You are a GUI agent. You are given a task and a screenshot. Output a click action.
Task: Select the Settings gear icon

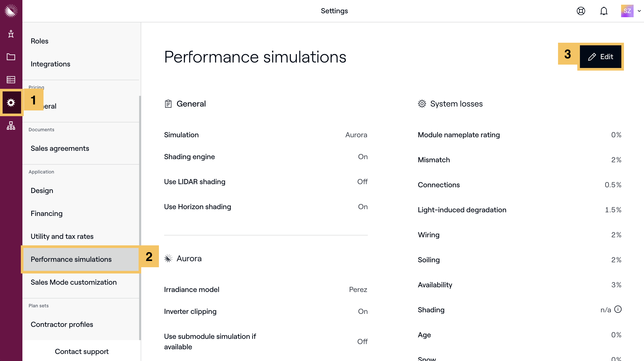coord(11,103)
